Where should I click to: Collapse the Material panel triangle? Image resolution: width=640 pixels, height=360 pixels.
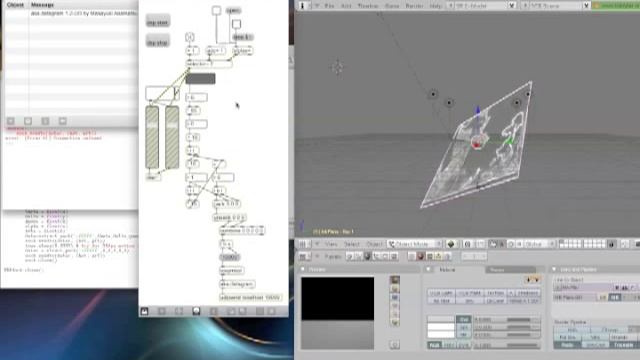pyautogui.click(x=429, y=269)
